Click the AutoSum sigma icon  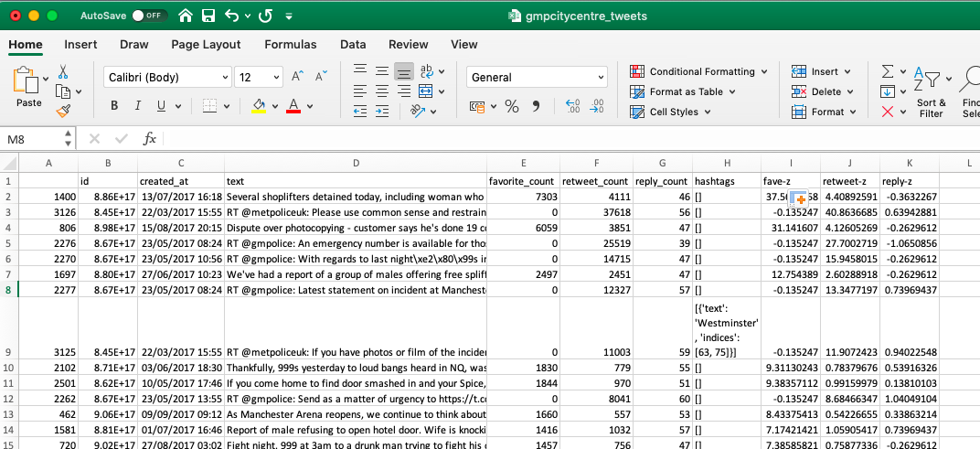(x=887, y=71)
